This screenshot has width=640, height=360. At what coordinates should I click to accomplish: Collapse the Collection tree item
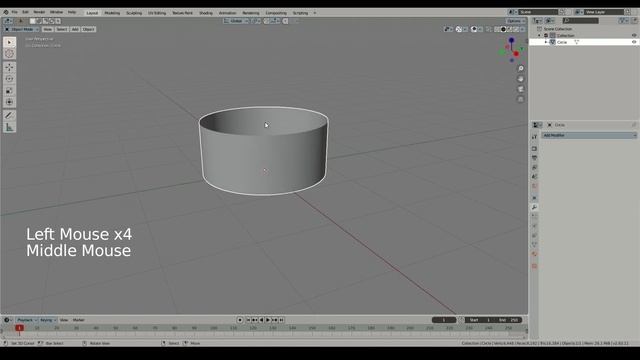tap(540, 36)
